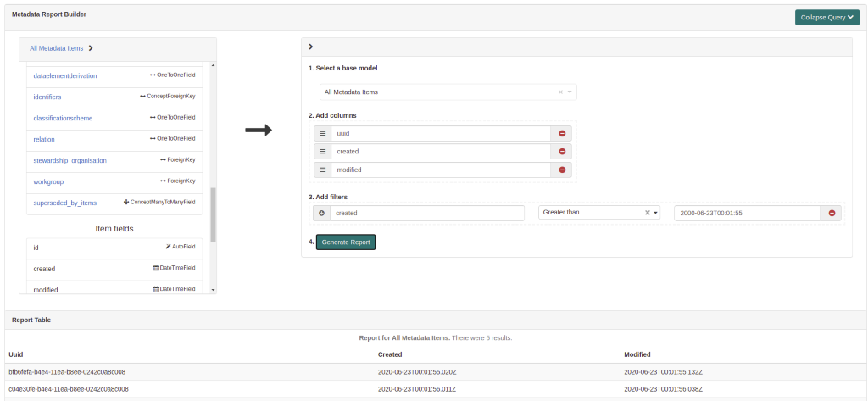Collapse the query panel header chevron
This screenshot has width=868, height=401.
pos(310,47)
